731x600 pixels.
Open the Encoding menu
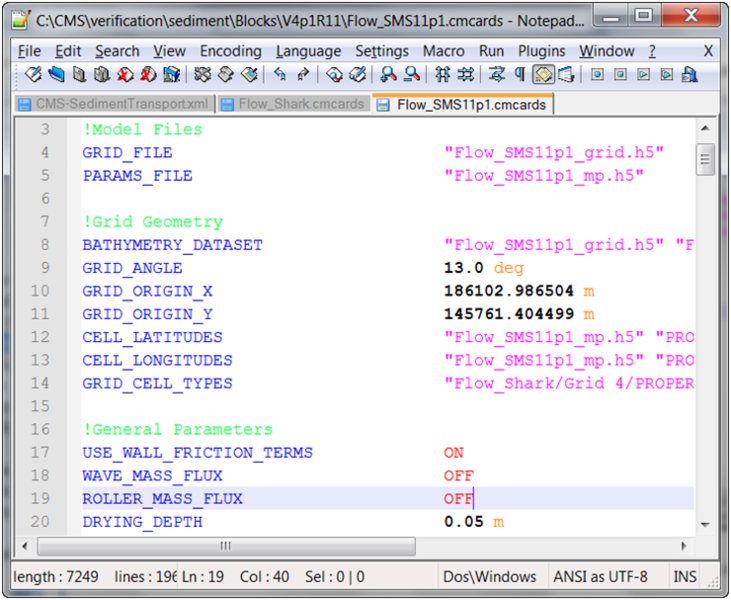point(231,51)
